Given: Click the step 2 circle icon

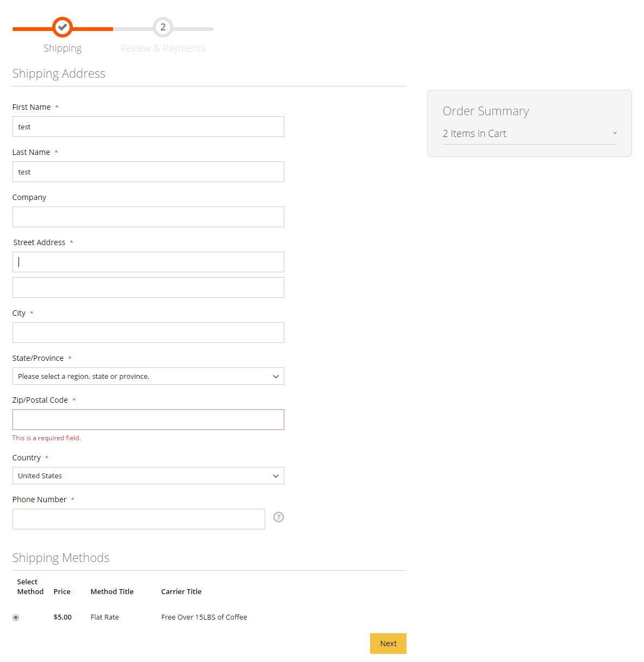Looking at the screenshot, I should [162, 27].
